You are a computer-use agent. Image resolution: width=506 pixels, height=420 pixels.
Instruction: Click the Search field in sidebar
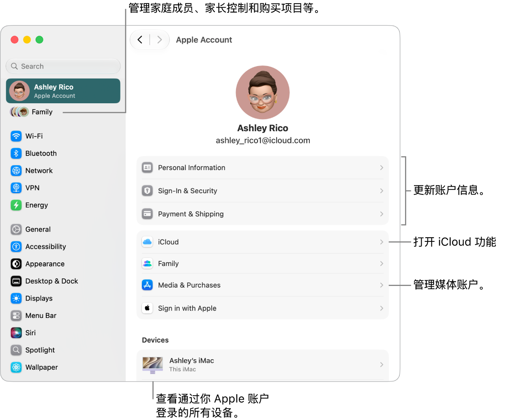(63, 66)
